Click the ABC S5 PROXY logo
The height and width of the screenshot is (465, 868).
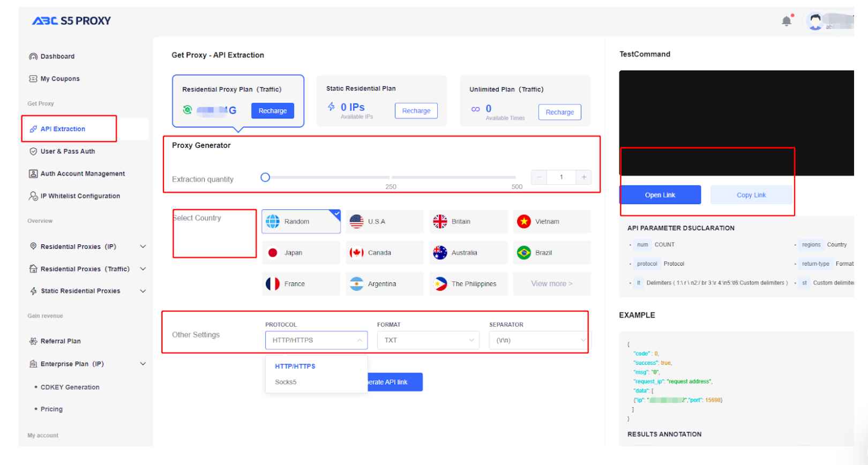tap(71, 21)
